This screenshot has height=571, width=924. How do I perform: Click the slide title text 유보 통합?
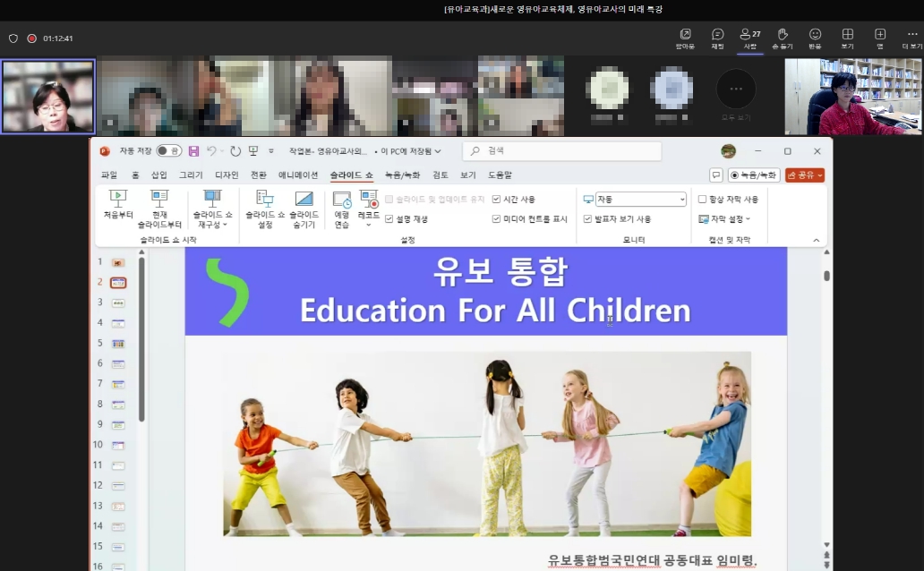click(x=500, y=272)
